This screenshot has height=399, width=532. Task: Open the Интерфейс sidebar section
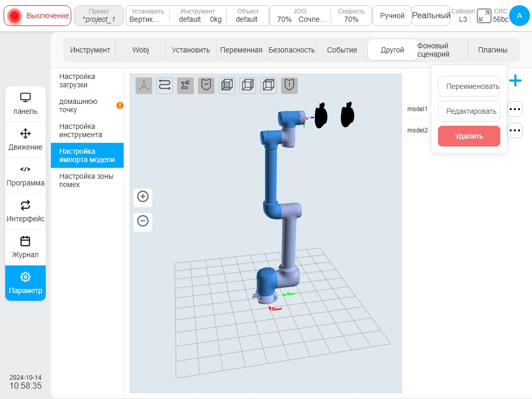coord(25,212)
